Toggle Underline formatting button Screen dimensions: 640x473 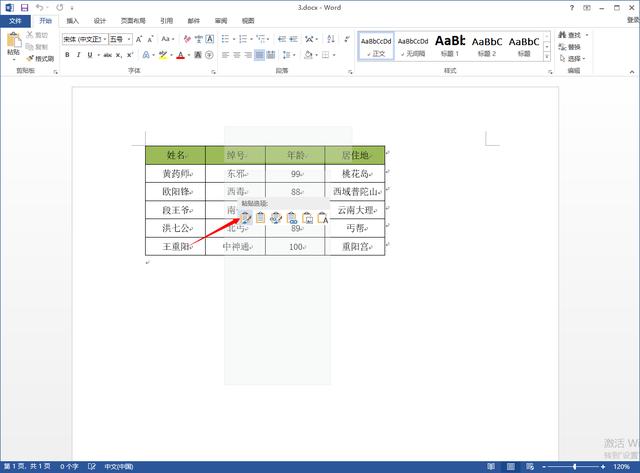[90, 55]
